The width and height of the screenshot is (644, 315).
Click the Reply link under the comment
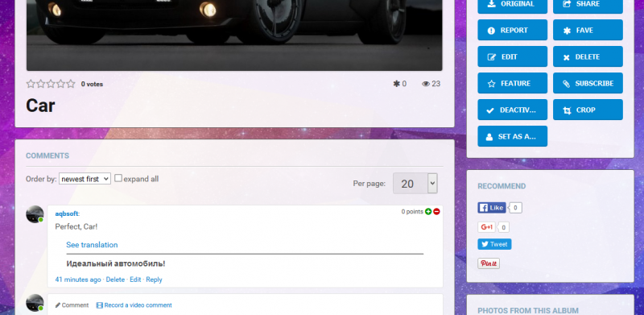click(x=154, y=280)
